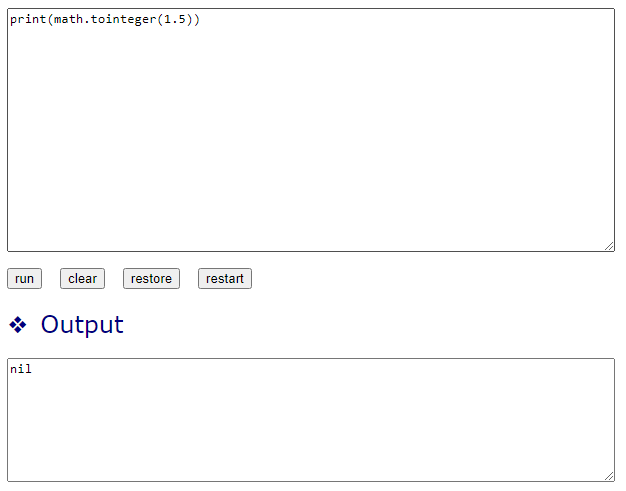Viewport: 626px width, 491px height.
Task: Click the Output heading text
Action: (x=82, y=325)
